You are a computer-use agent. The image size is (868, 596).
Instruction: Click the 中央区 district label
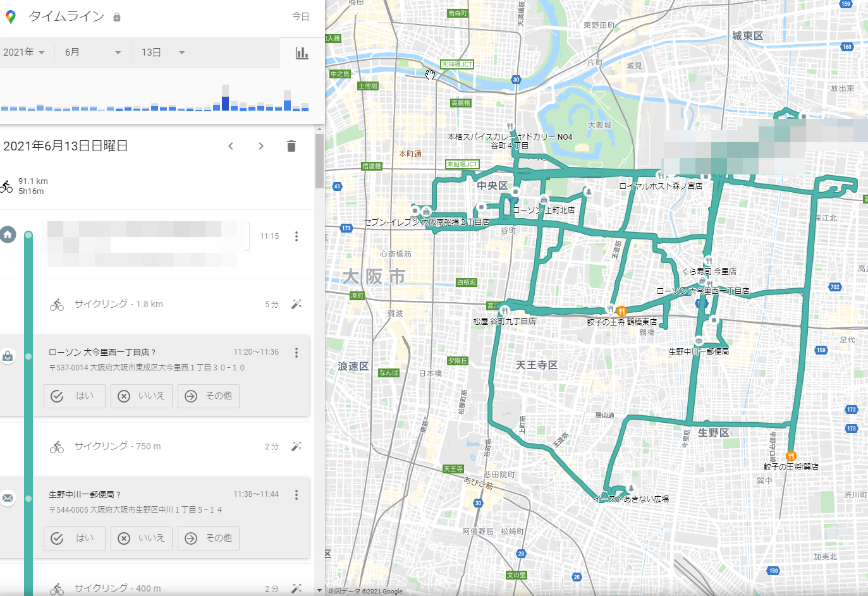tap(492, 185)
